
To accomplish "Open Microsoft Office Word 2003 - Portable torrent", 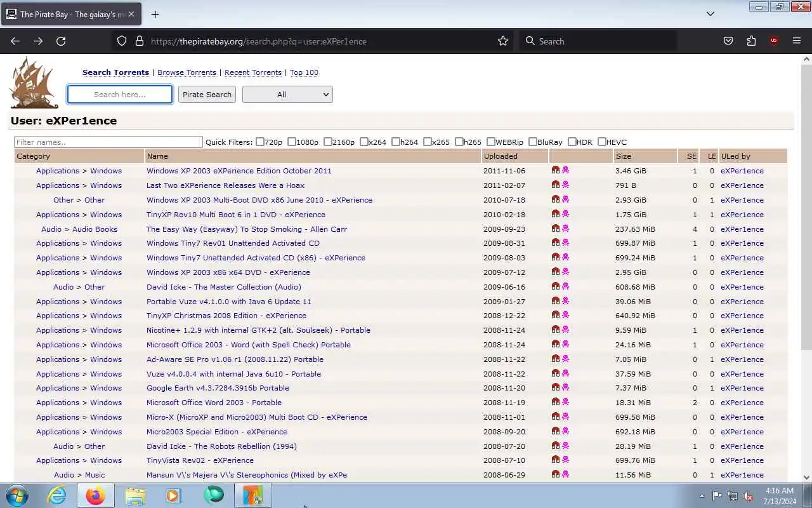I will [x=214, y=403].
